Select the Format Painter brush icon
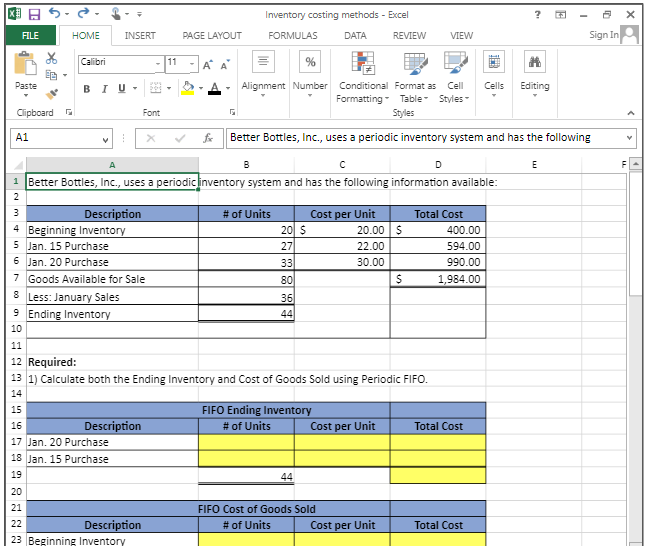 [x=52, y=94]
